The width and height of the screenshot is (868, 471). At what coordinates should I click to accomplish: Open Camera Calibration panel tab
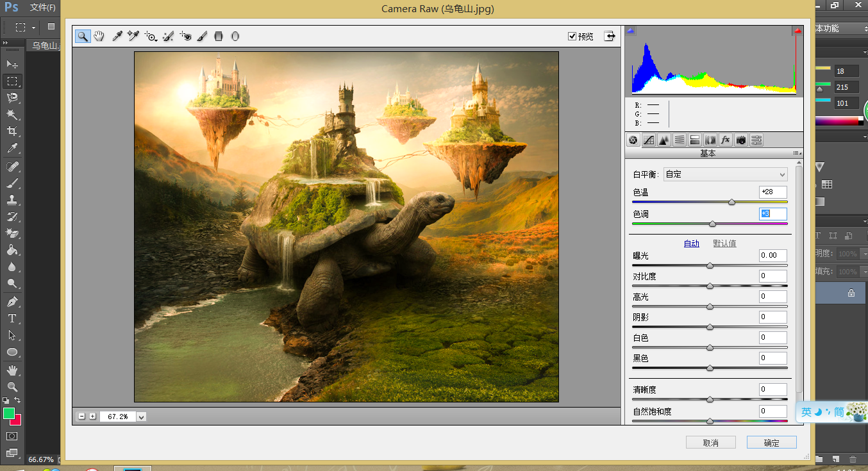click(x=741, y=140)
